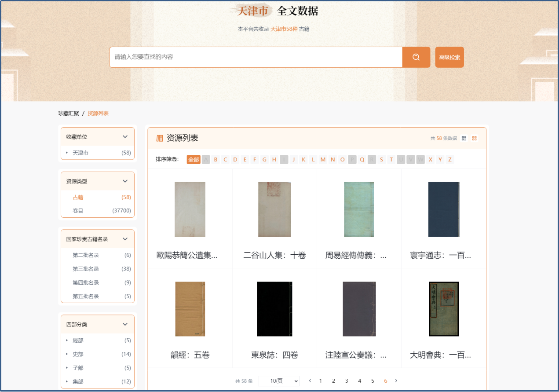Collapse the 收藏单位 panel

pyautogui.click(x=125, y=137)
